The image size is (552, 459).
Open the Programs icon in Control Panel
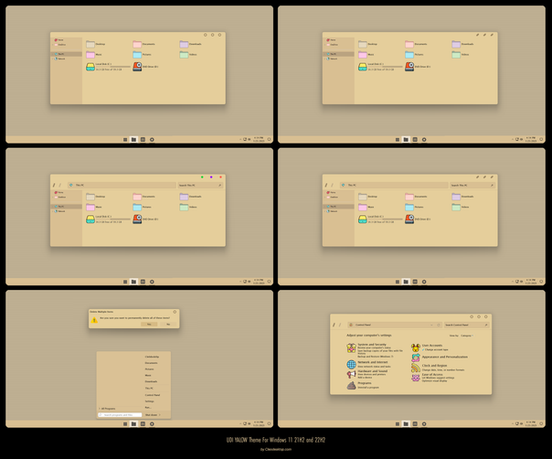[x=351, y=385]
